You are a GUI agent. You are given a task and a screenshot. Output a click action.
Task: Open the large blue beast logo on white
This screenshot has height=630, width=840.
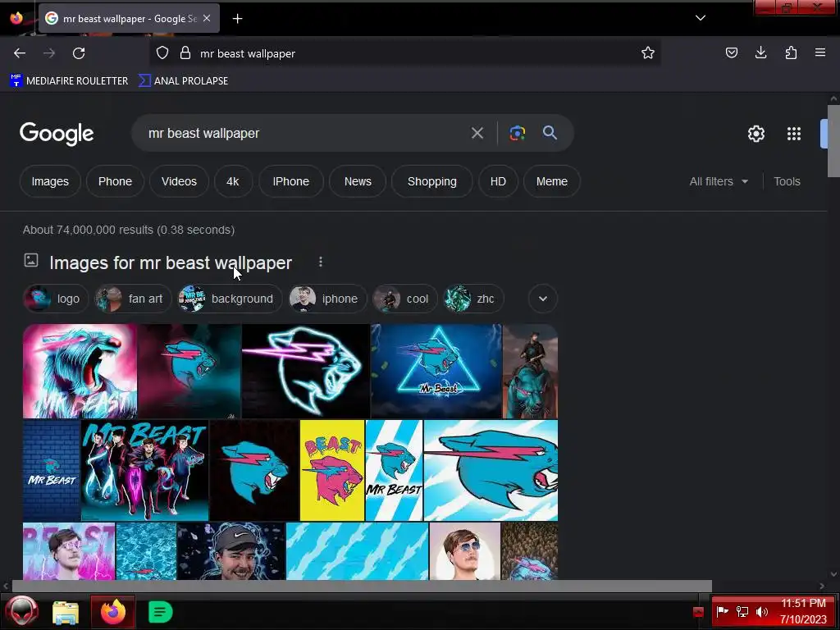tap(491, 470)
